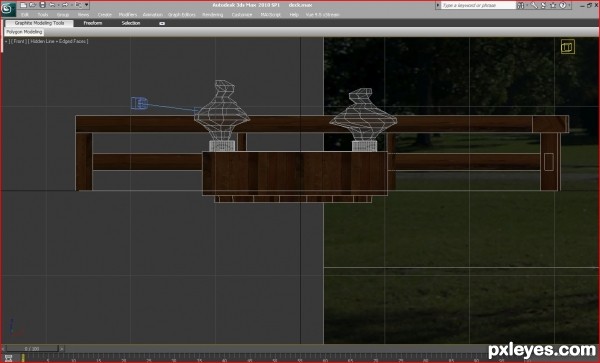Click the Undo arrow icon

(52, 5)
